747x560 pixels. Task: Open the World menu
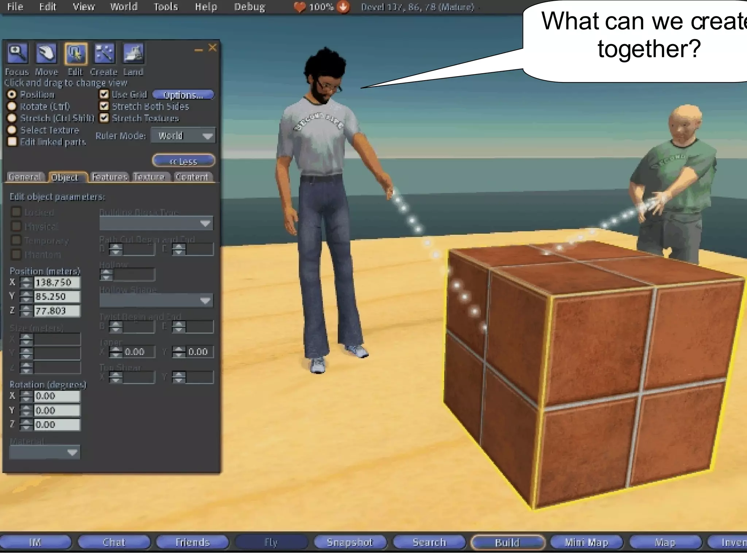point(124,7)
